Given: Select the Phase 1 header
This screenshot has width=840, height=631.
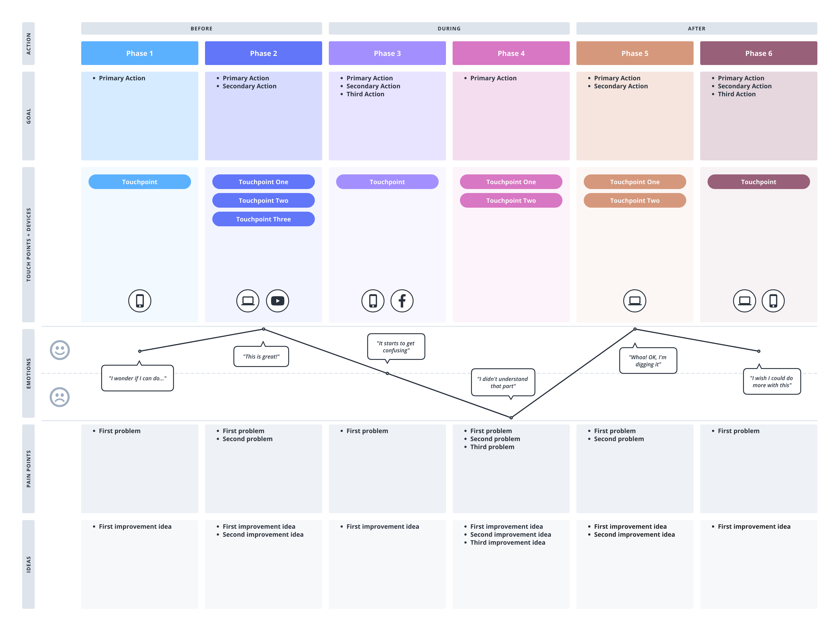Looking at the screenshot, I should (140, 53).
